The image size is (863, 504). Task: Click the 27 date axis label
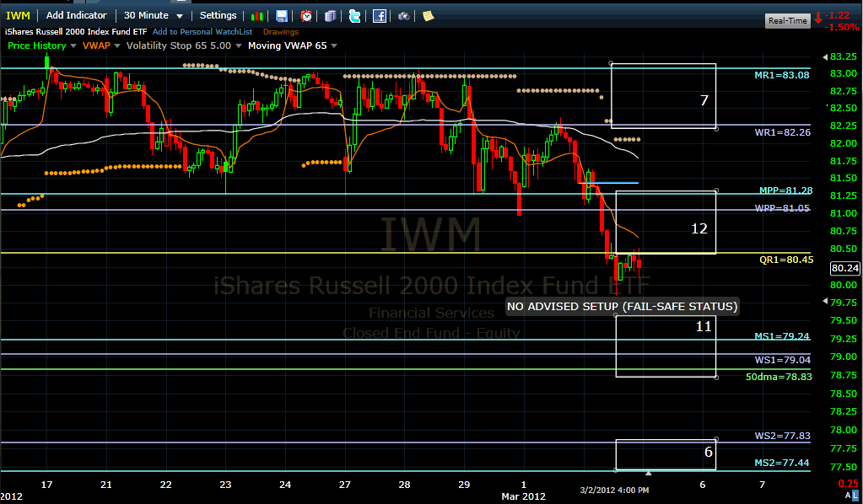coord(345,485)
